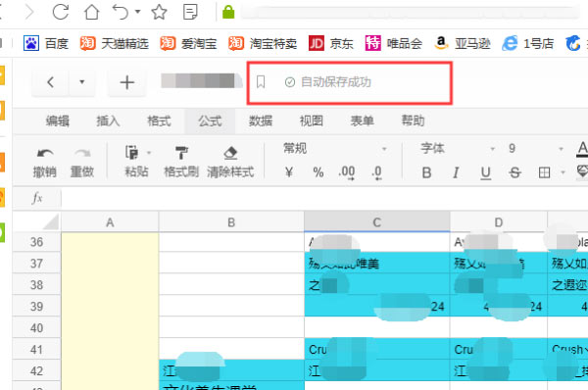Viewport: 588px width, 390px height.
Task: Click the fx function icon
Action: (37, 198)
